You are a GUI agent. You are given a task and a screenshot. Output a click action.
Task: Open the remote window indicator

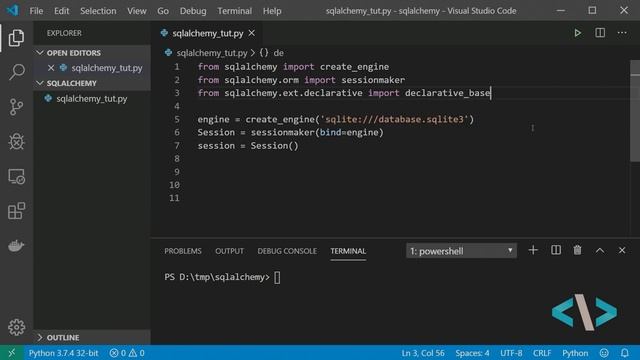(x=11, y=353)
